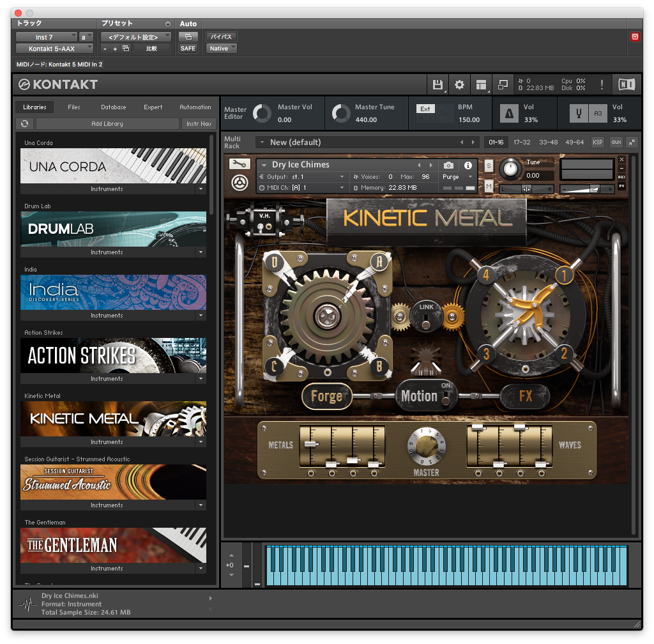Open the Output st. 1 dropdown
654x644 pixels.
tap(302, 177)
